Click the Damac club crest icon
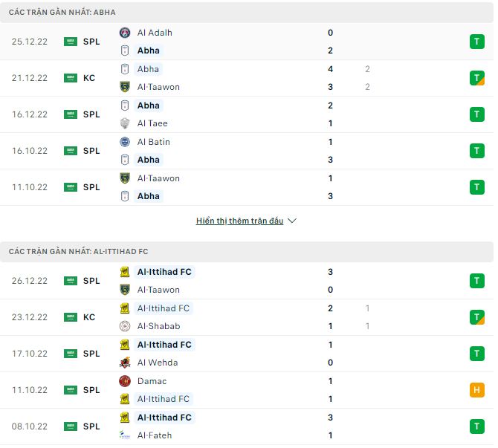The width and height of the screenshot is (498, 448). 125,381
